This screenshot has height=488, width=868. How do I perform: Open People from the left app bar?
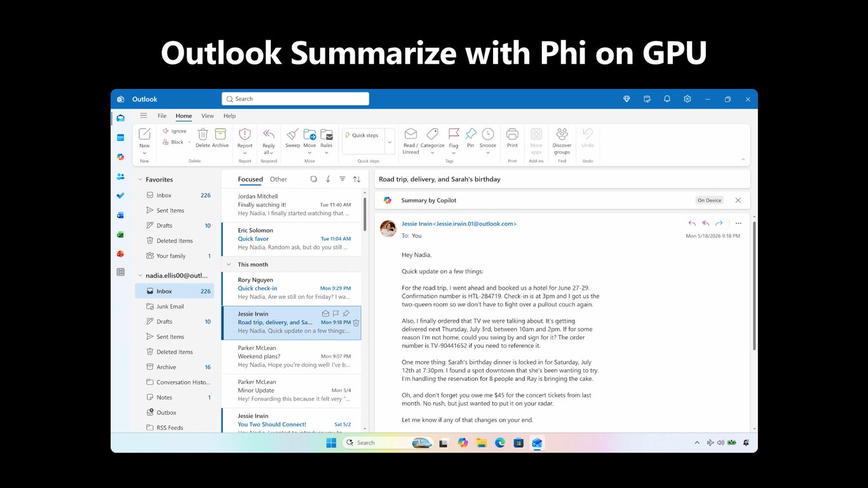pos(120,176)
